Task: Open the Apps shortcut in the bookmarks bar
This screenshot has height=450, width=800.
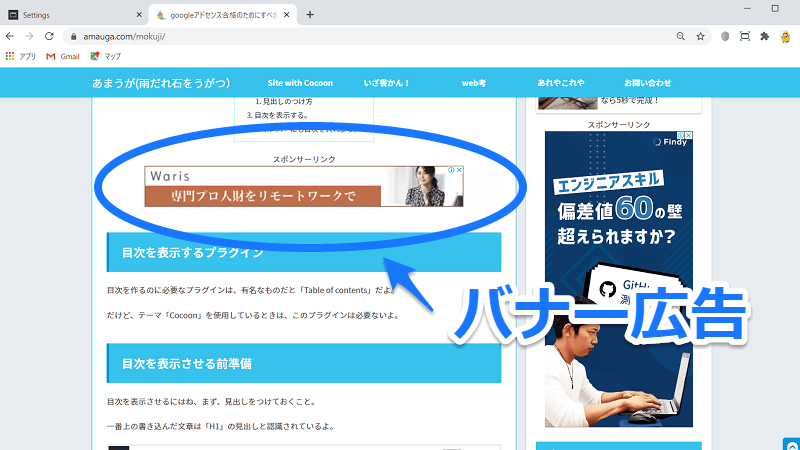Action: tap(20, 56)
